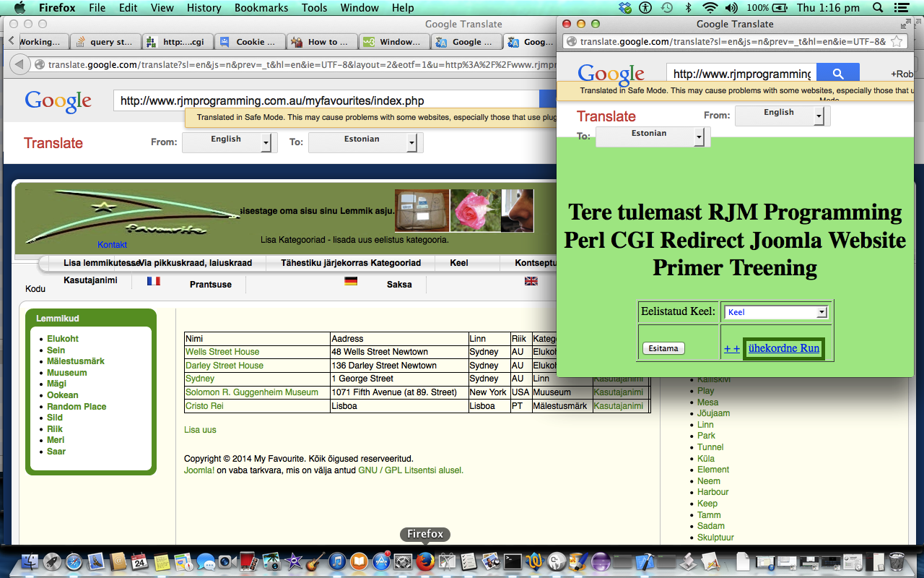924x578 pixels.
Task: Click the British flag icon
Action: pyautogui.click(x=531, y=281)
